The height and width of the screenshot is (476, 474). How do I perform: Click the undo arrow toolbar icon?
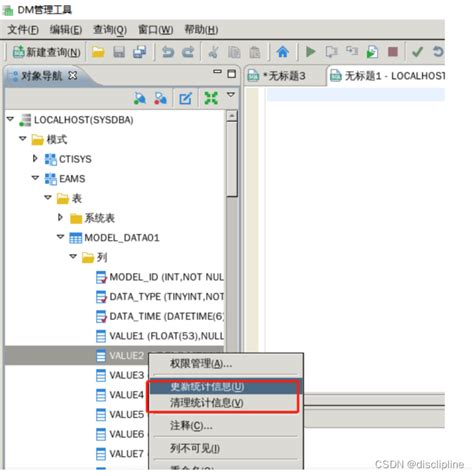(x=168, y=52)
